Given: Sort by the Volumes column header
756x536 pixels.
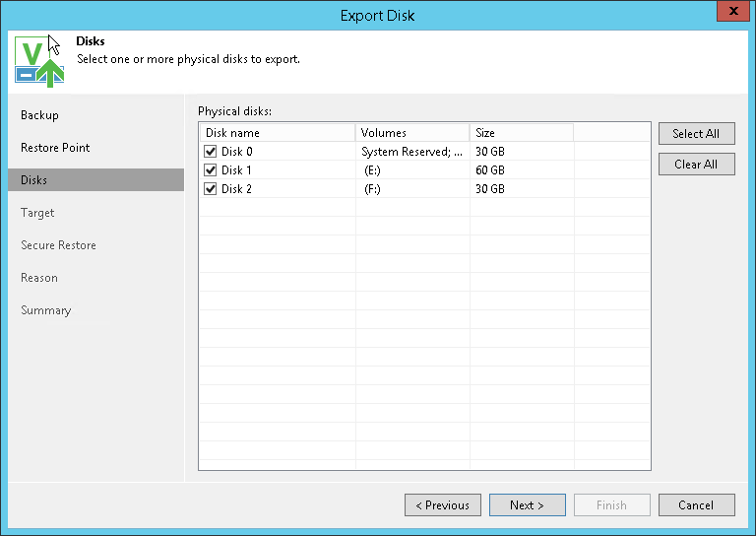Looking at the screenshot, I should click(x=412, y=133).
